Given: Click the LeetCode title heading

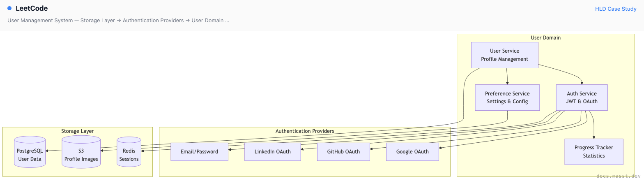Looking at the screenshot, I should click(x=32, y=8).
